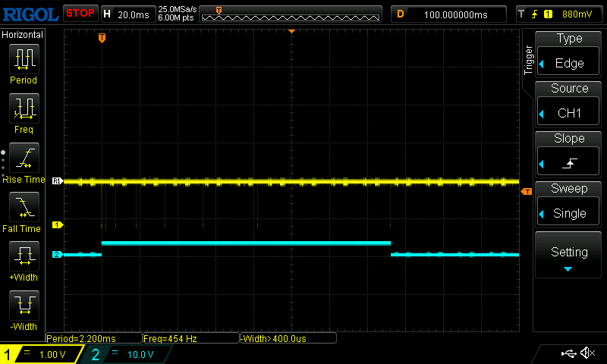Viewport: 607px width, 364px height.
Task: Select the Period measurement icon
Action: pyautogui.click(x=24, y=59)
